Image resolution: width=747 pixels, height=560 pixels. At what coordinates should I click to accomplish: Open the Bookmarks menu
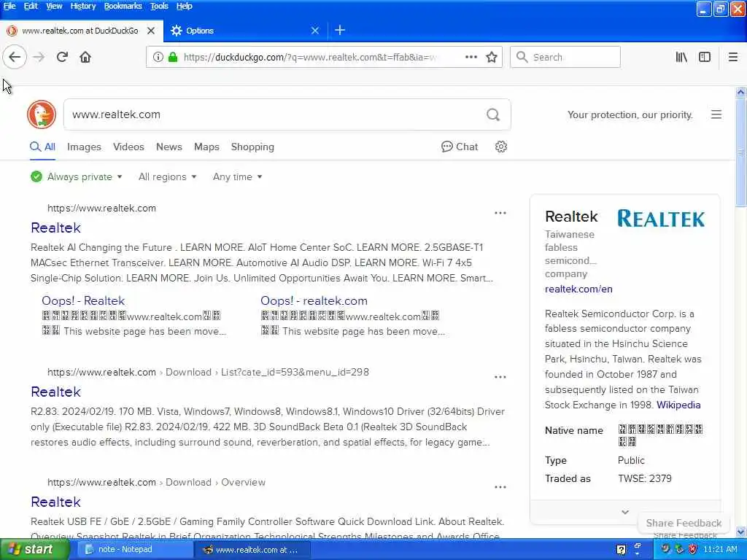pos(123,6)
